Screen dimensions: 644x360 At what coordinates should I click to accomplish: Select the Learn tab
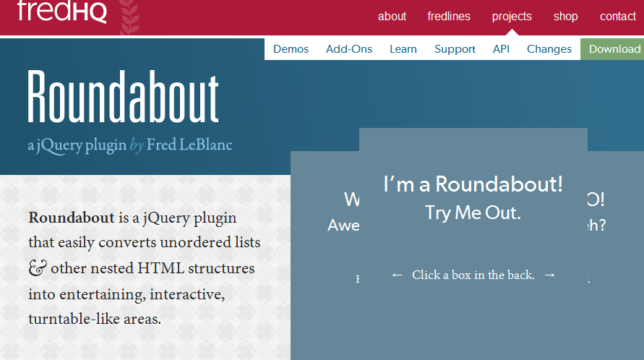pos(403,49)
